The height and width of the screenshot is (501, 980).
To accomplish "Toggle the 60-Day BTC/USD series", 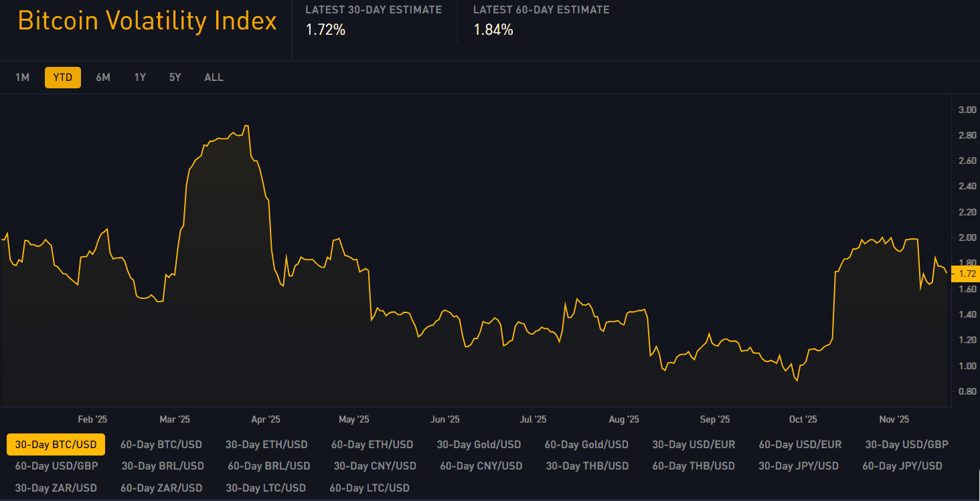I will point(162,443).
